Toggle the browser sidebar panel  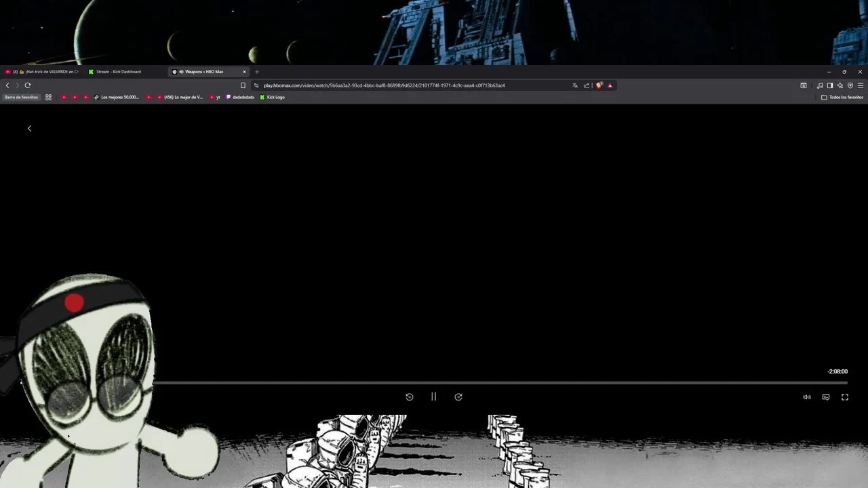830,85
